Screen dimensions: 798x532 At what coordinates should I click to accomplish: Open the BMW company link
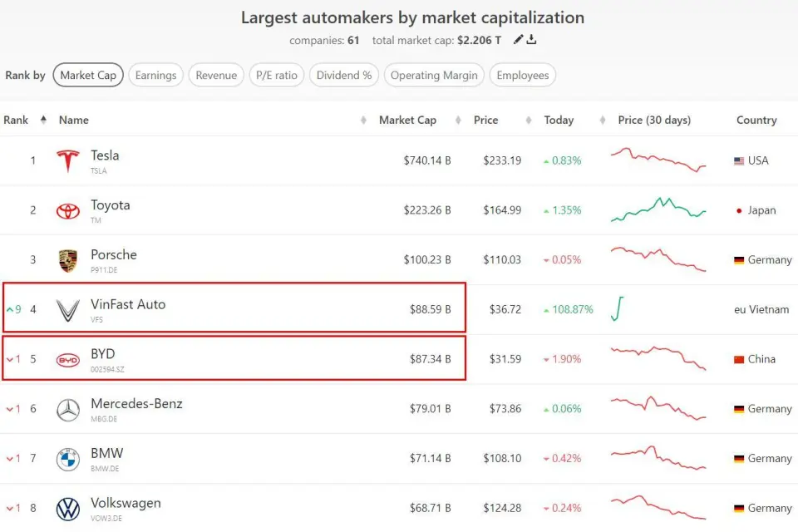[x=107, y=453]
